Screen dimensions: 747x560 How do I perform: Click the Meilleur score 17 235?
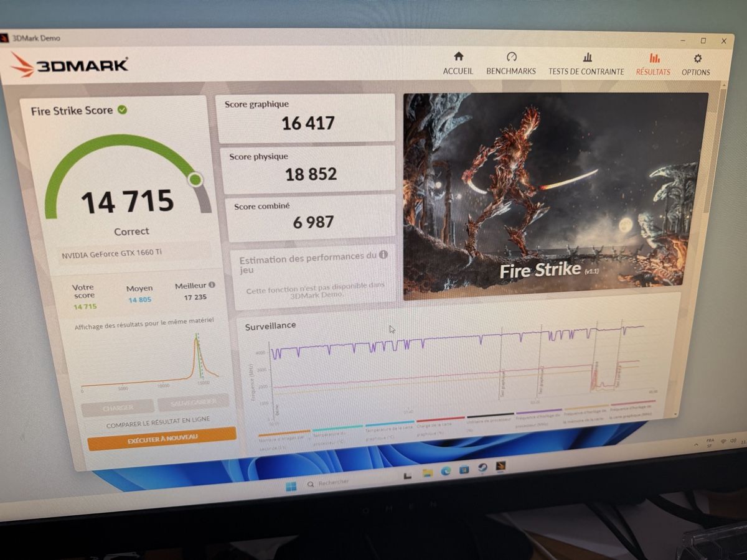click(195, 297)
